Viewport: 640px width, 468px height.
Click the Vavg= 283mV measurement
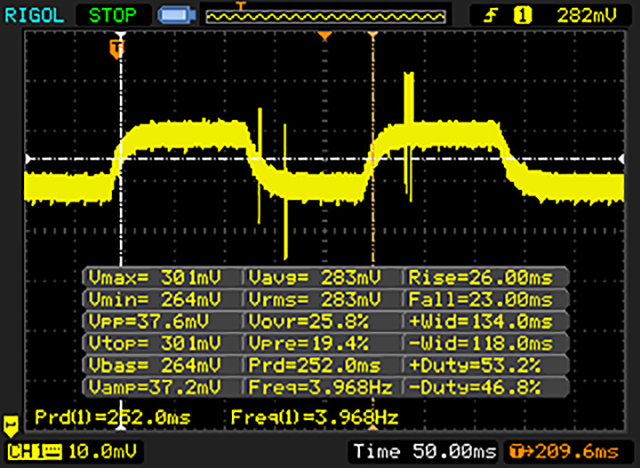[x=314, y=277]
